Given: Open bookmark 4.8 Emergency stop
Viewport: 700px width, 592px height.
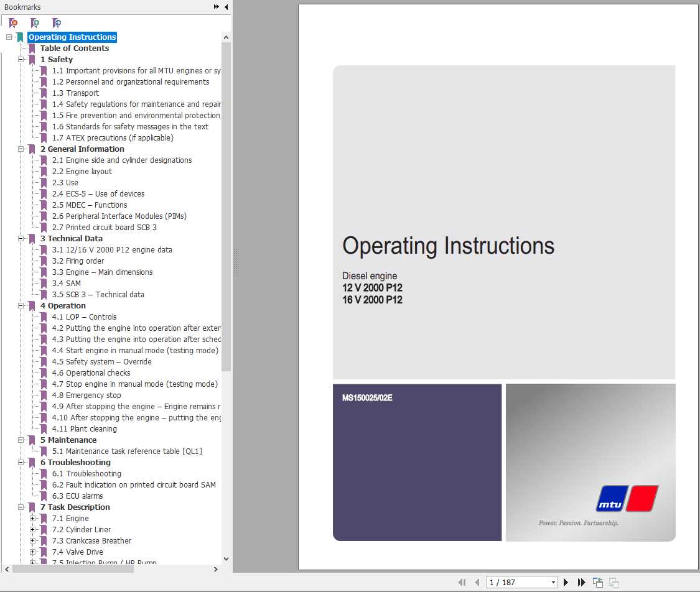Looking at the screenshot, I should pos(85,395).
